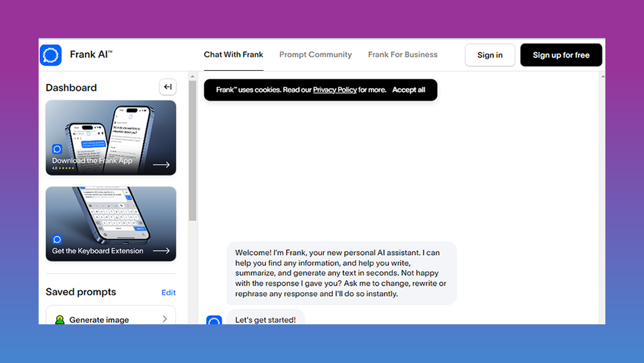The width and height of the screenshot is (644, 363).
Task: Click the Let's get started message bubble
Action: (x=265, y=319)
